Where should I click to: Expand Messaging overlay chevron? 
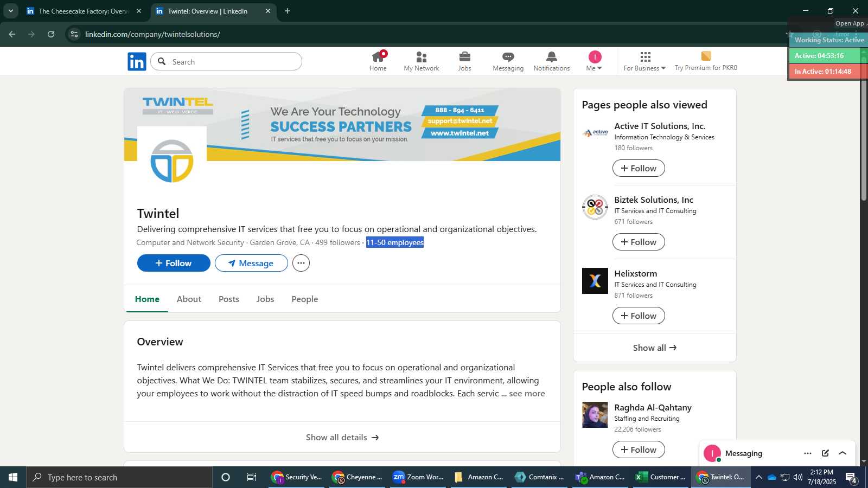[843, 453]
